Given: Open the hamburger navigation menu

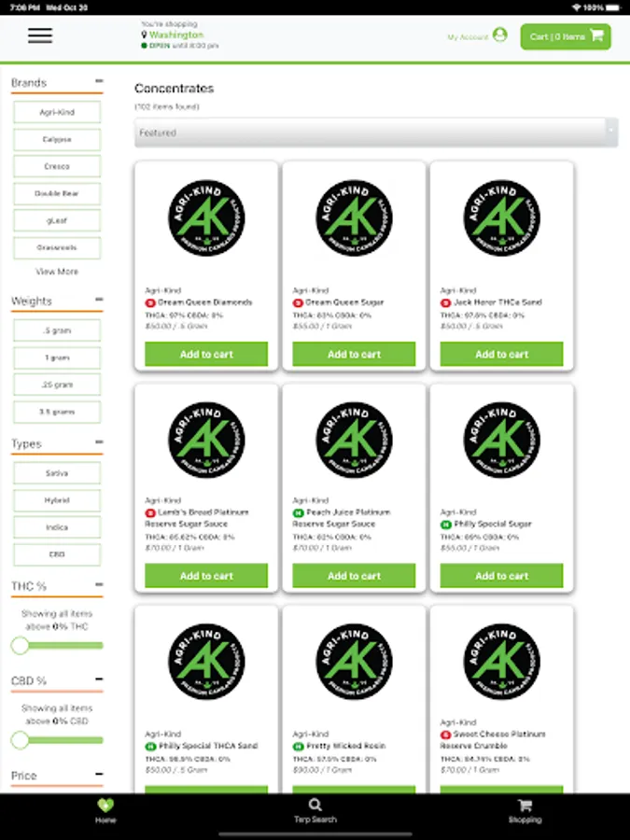Looking at the screenshot, I should (x=40, y=35).
